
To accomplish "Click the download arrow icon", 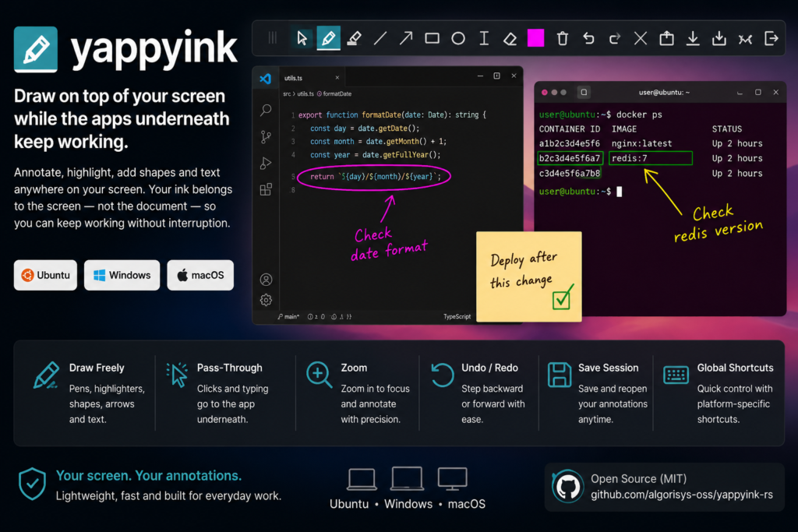I will tap(693, 38).
